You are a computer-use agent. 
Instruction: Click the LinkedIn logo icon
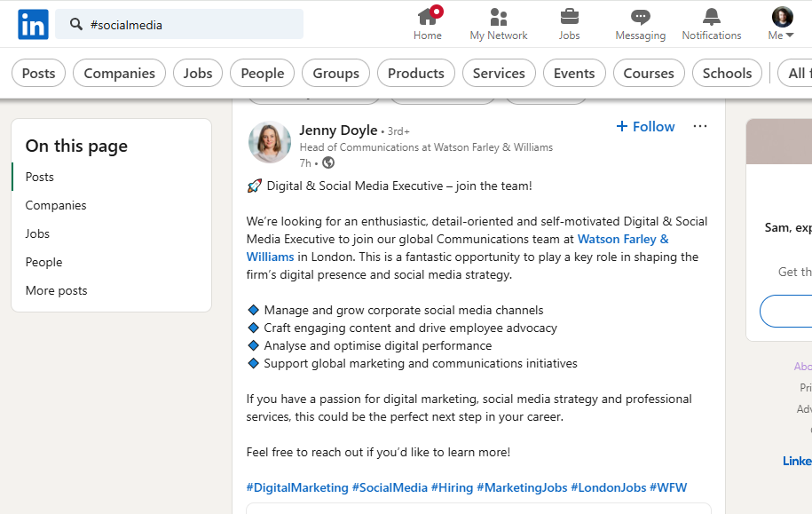pos(33,24)
